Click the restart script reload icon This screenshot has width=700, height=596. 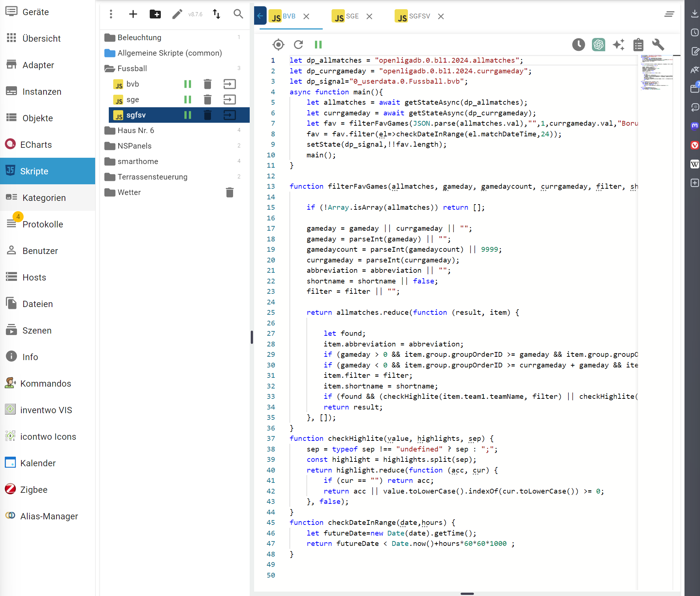pyautogui.click(x=298, y=45)
